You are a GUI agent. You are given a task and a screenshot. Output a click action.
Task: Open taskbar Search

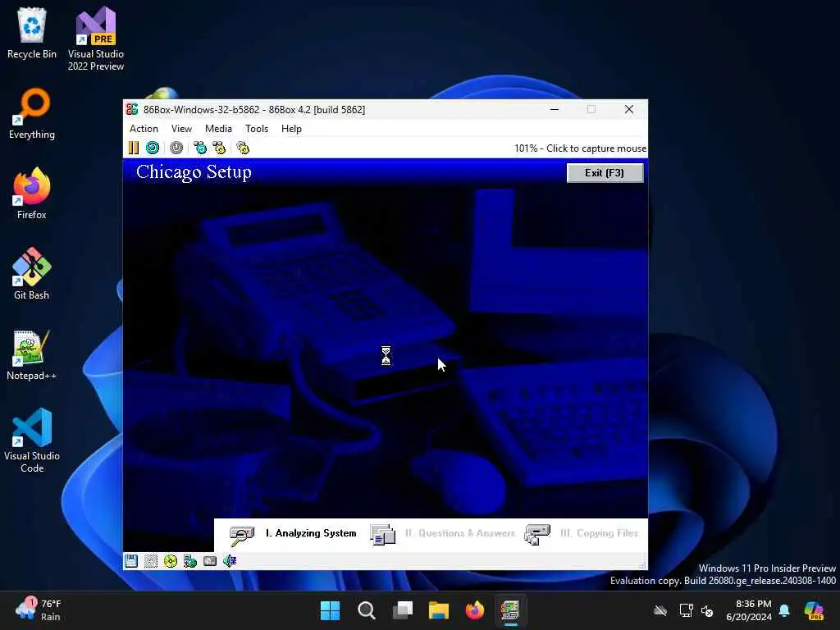click(367, 610)
